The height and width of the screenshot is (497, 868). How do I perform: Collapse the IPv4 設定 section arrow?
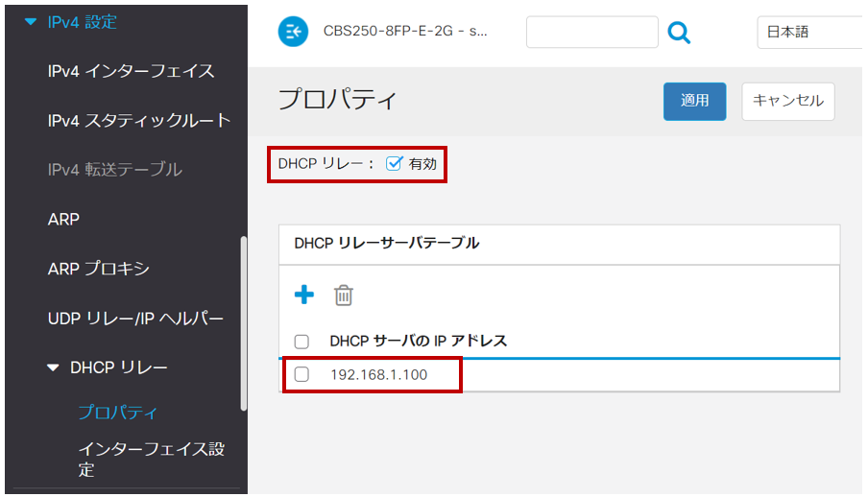click(31, 22)
